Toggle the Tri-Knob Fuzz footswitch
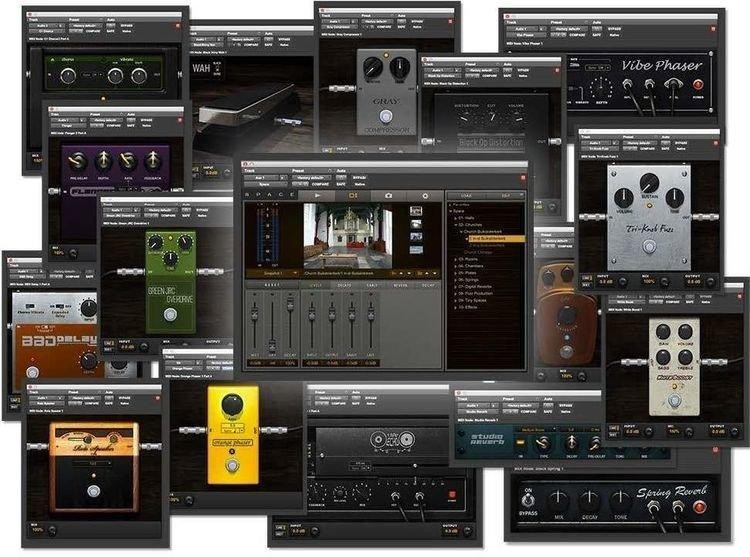The width and height of the screenshot is (750, 557). 649,247
